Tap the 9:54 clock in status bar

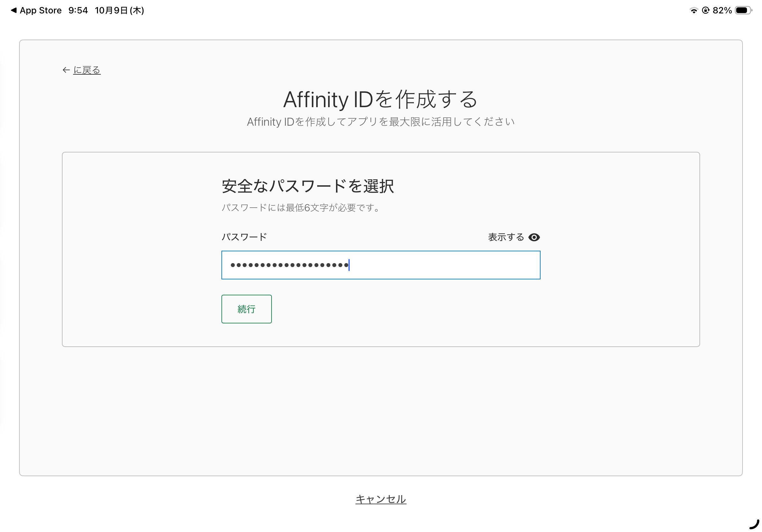coord(78,10)
